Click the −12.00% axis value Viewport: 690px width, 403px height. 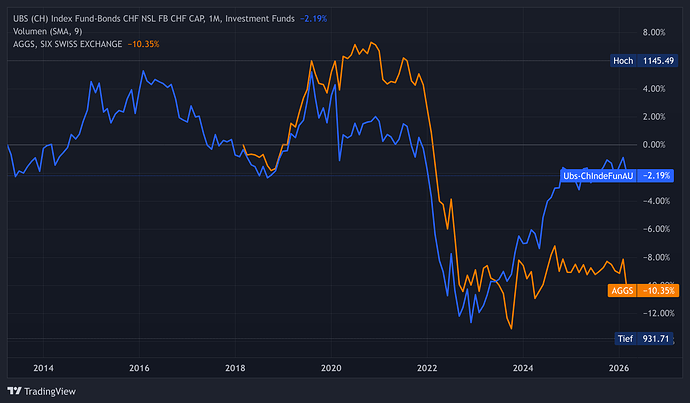(658, 313)
